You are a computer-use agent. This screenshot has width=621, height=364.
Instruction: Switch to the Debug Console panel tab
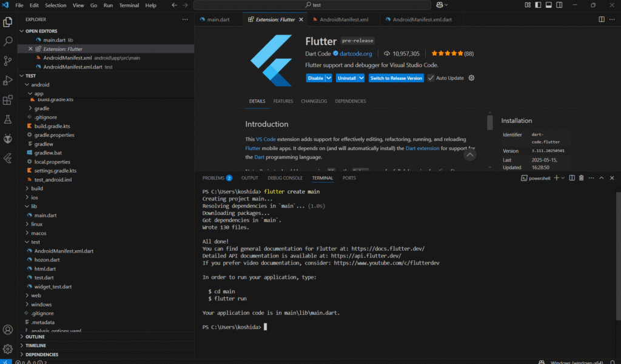click(285, 178)
